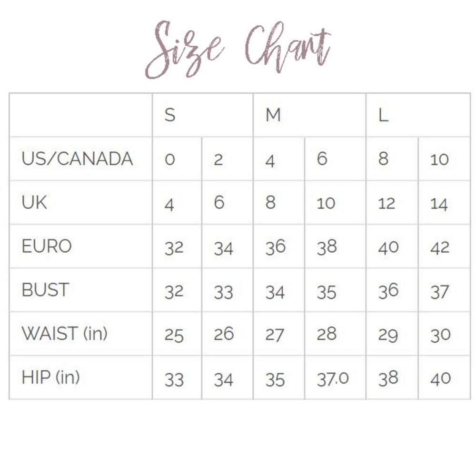Select the EURO size 42 cell
476x476 pixels.
tap(439, 248)
